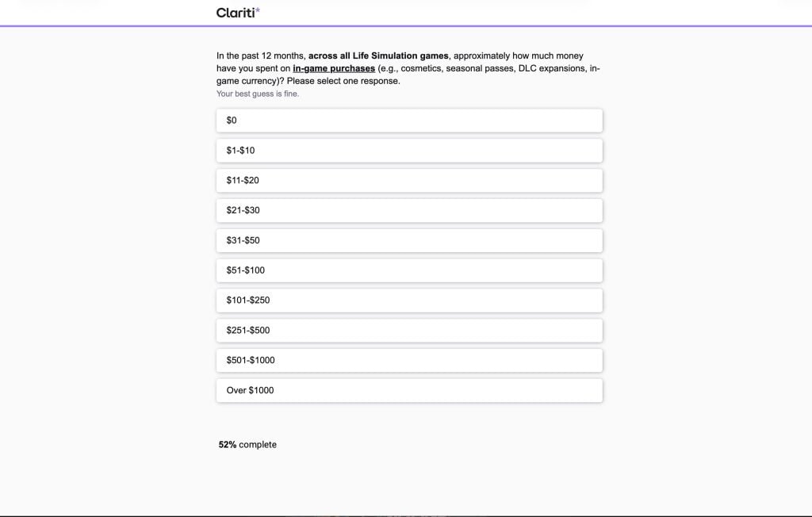
Task: Select the $251-$500 answer option
Action: point(408,330)
